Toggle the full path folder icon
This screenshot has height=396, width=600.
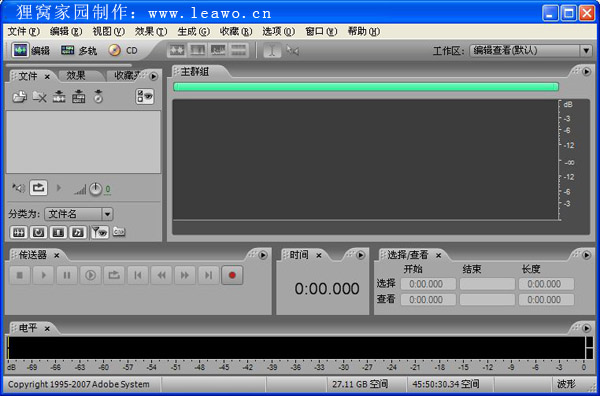[119, 232]
